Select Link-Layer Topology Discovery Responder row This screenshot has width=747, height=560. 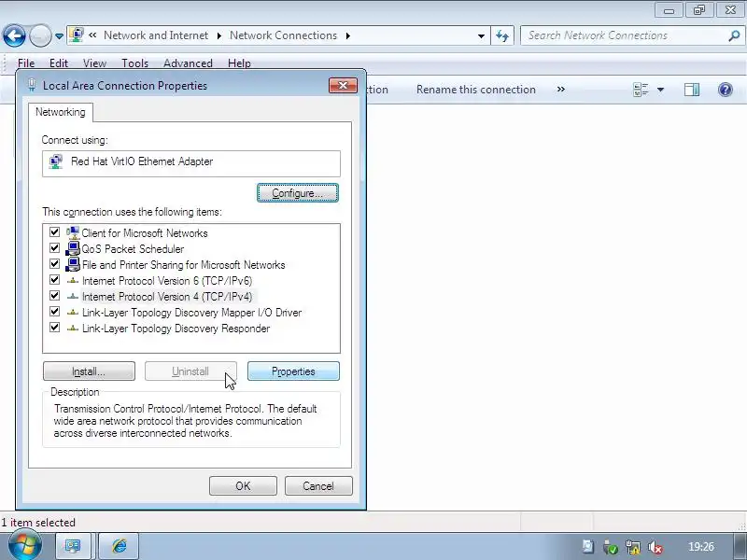pyautogui.click(x=176, y=329)
